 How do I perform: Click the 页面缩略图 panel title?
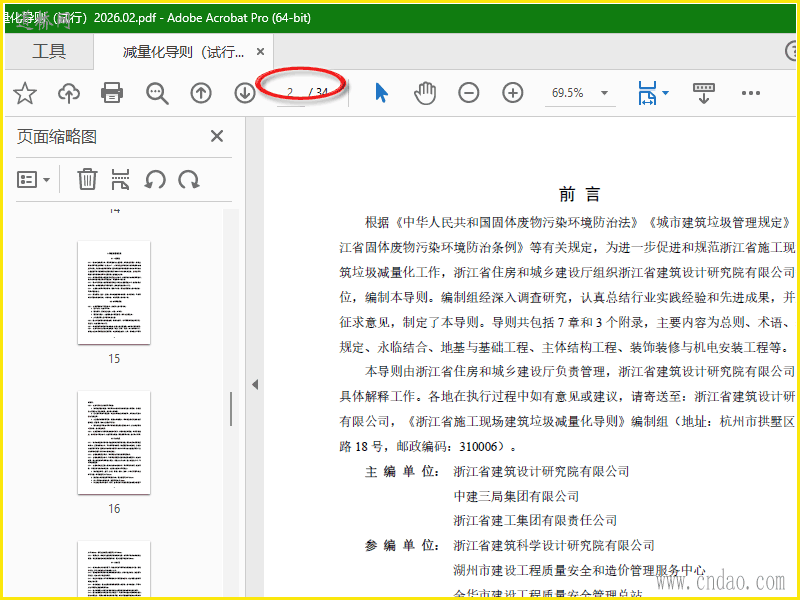point(57,136)
